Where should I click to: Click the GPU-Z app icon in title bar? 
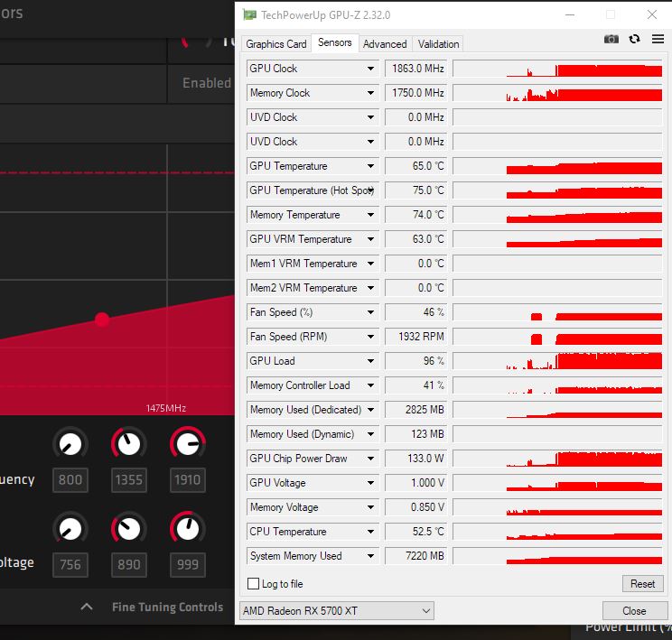(x=249, y=15)
